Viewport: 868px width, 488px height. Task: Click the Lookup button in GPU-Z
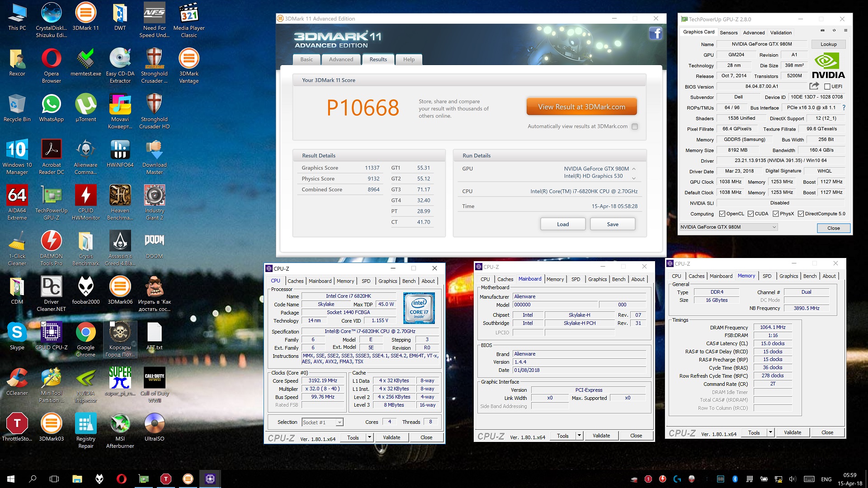(828, 44)
